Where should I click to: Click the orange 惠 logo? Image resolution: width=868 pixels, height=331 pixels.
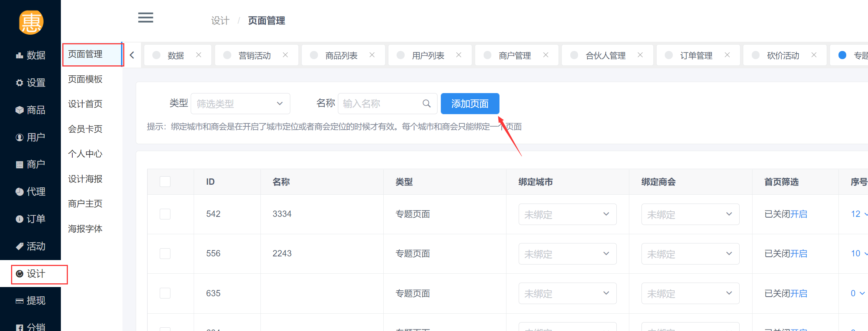pos(31,23)
